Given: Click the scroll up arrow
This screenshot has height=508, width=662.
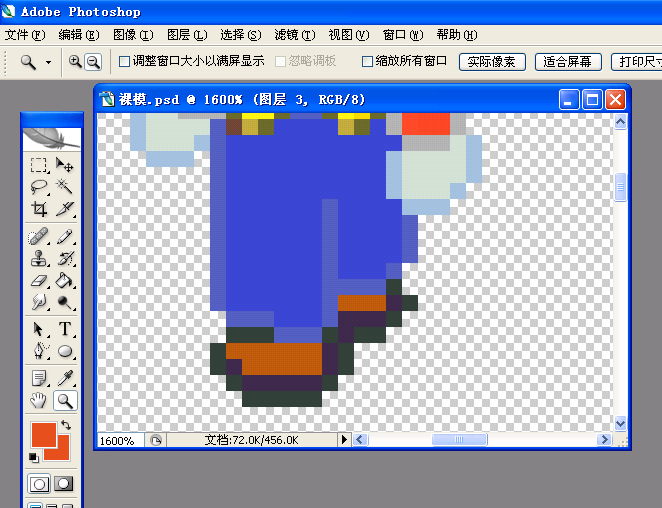Looking at the screenshot, I should coord(620,122).
